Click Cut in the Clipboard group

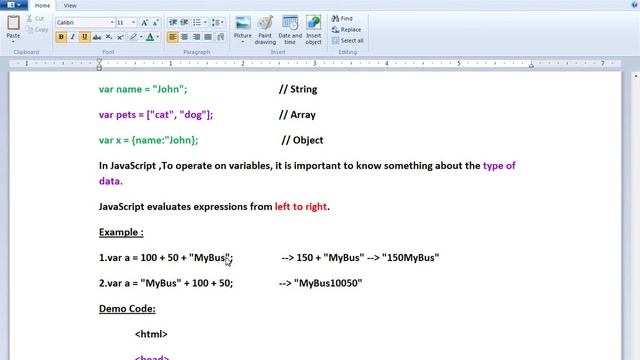(36, 18)
